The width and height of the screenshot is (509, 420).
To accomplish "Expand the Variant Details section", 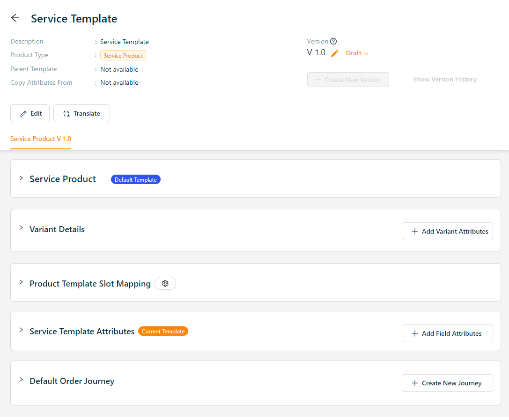I will click(x=21, y=228).
